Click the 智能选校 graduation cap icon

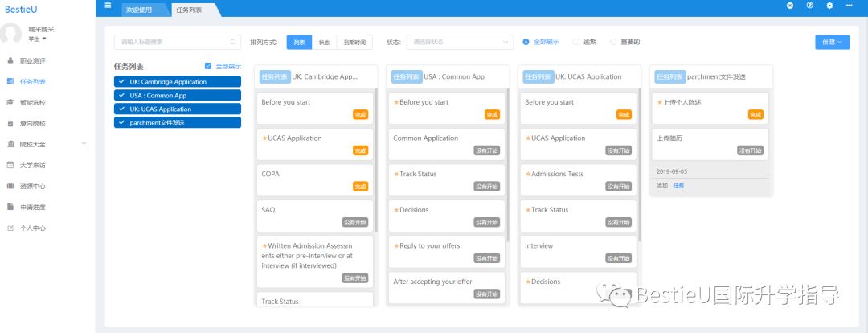(x=10, y=102)
